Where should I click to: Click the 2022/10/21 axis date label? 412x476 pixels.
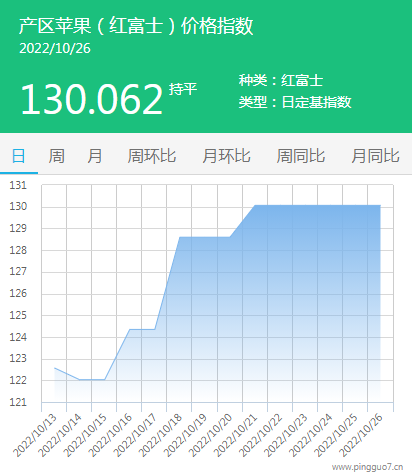tap(235, 435)
